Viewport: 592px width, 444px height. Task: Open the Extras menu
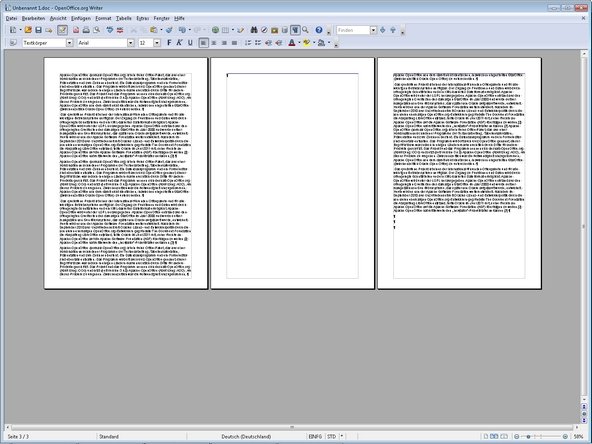tap(142, 18)
